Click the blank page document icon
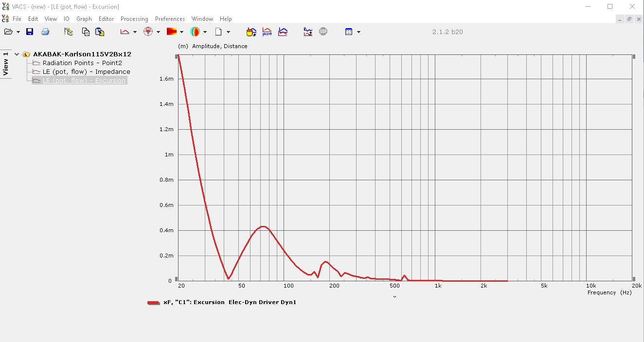 pyautogui.click(x=218, y=32)
